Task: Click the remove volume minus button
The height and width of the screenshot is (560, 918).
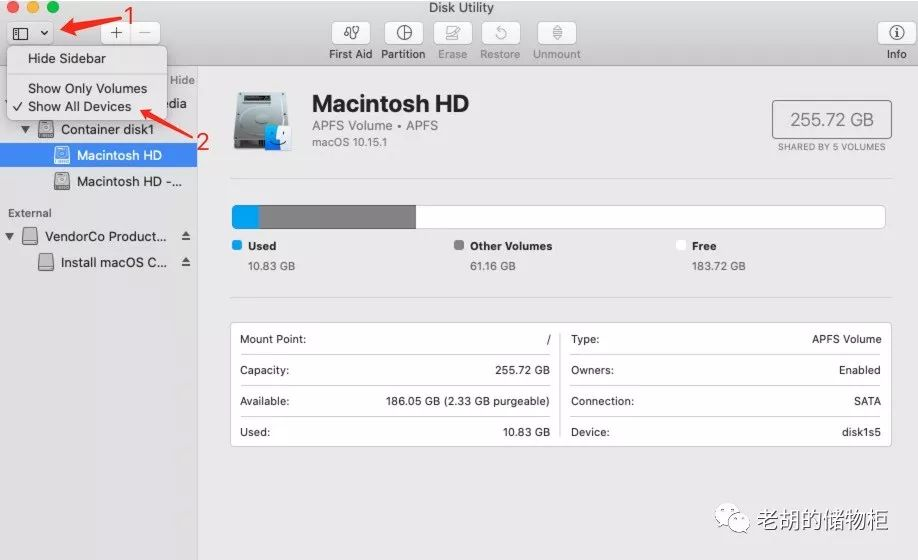Action: [145, 33]
